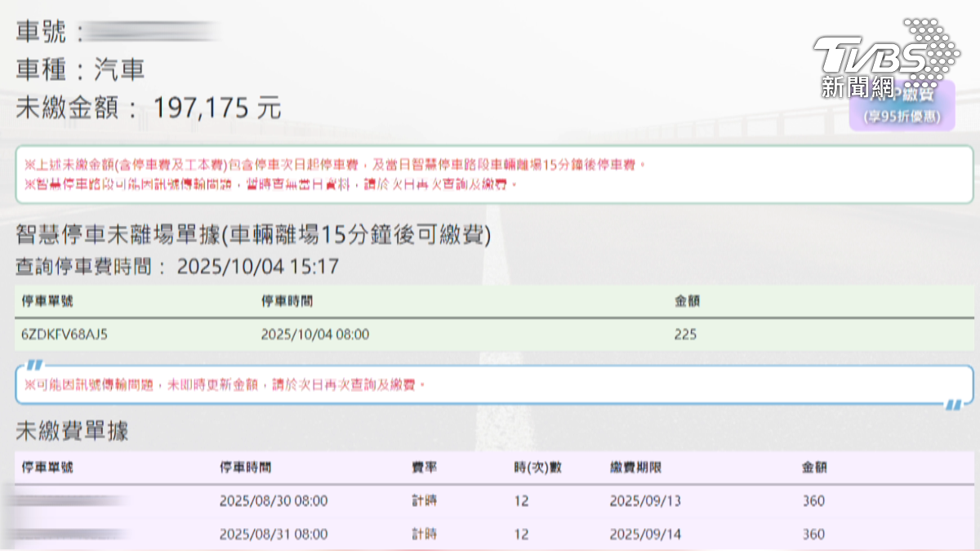This screenshot has height=551, width=980.
Task: Click the opening quote mark on blue notice
Action: click(33, 365)
